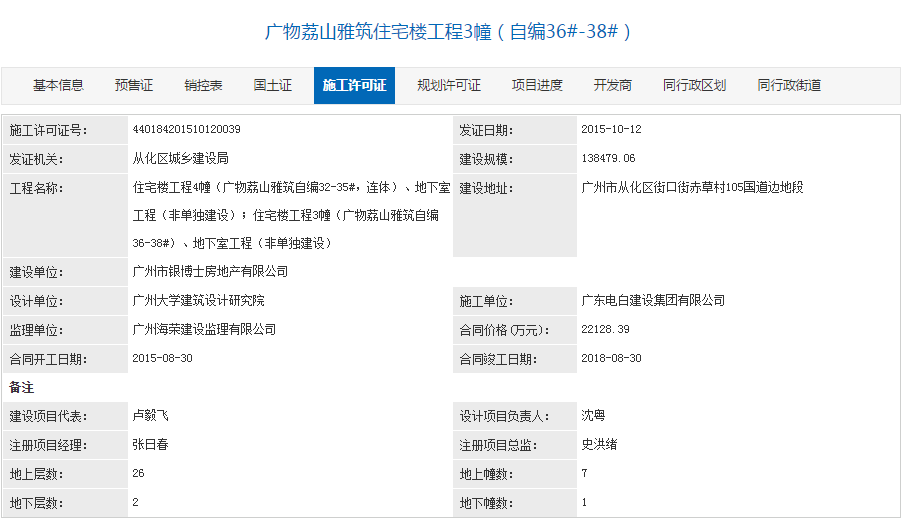Select contract price 22128.39

point(605,329)
